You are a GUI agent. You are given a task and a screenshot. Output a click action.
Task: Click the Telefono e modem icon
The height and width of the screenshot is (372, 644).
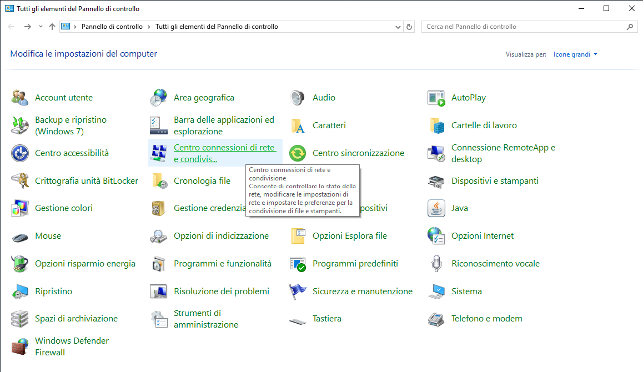tap(436, 319)
